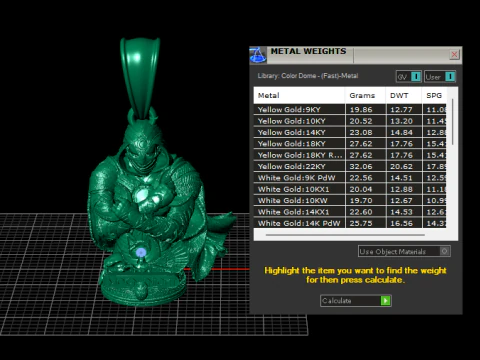This screenshot has height=360, width=480.
Task: Select the Yellow Gold:10KY row
Action: pyautogui.click(x=350, y=121)
